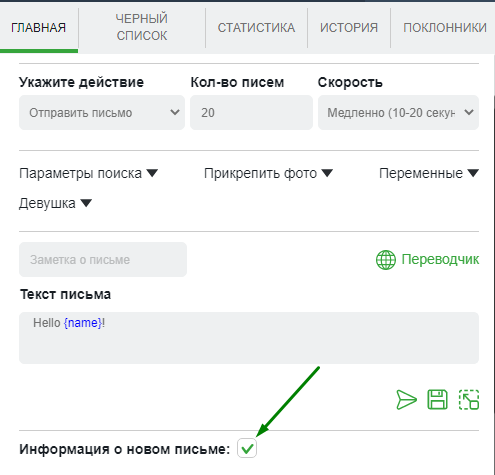Expand 'Прикрепить фото' section
495x475 pixels.
point(268,173)
